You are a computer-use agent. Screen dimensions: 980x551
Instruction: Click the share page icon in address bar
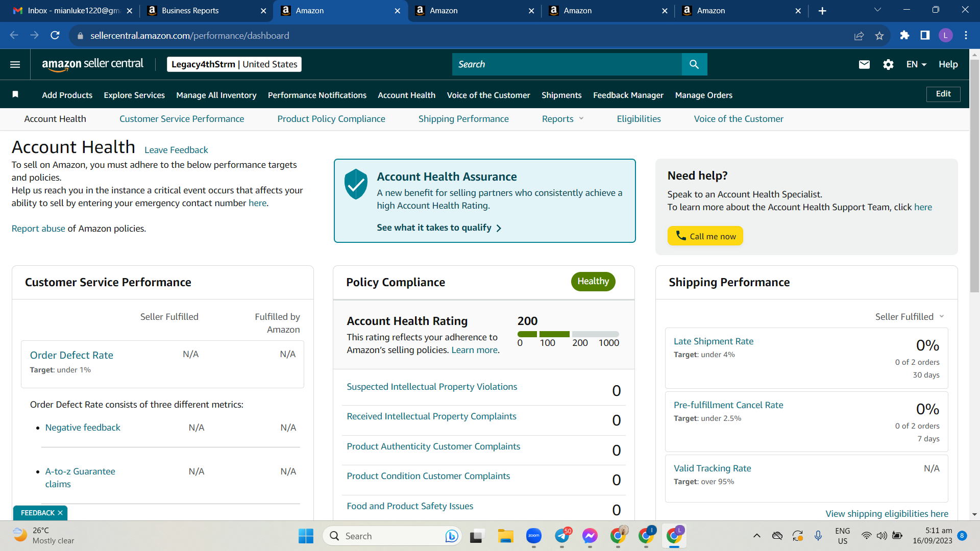pos(859,35)
